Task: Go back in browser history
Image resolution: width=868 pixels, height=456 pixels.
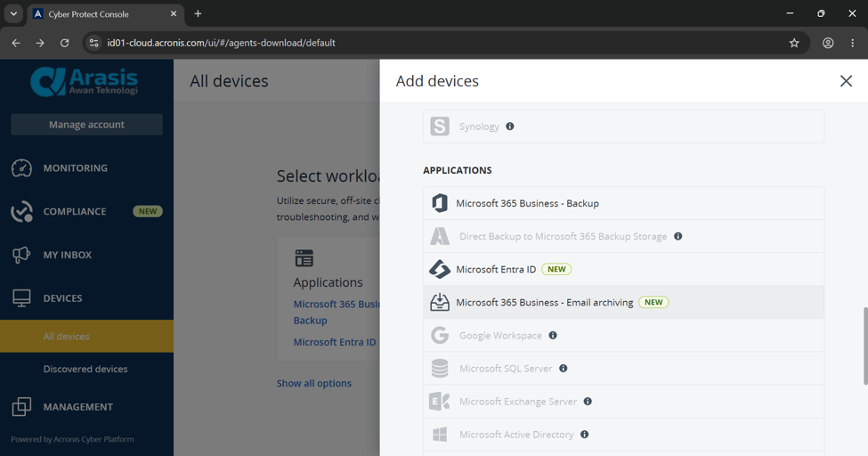Action: tap(16, 43)
